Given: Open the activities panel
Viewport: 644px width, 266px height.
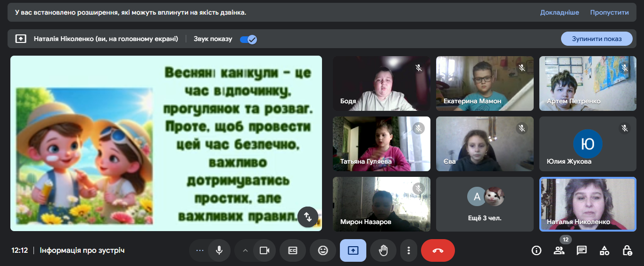Looking at the screenshot, I should click(604, 250).
